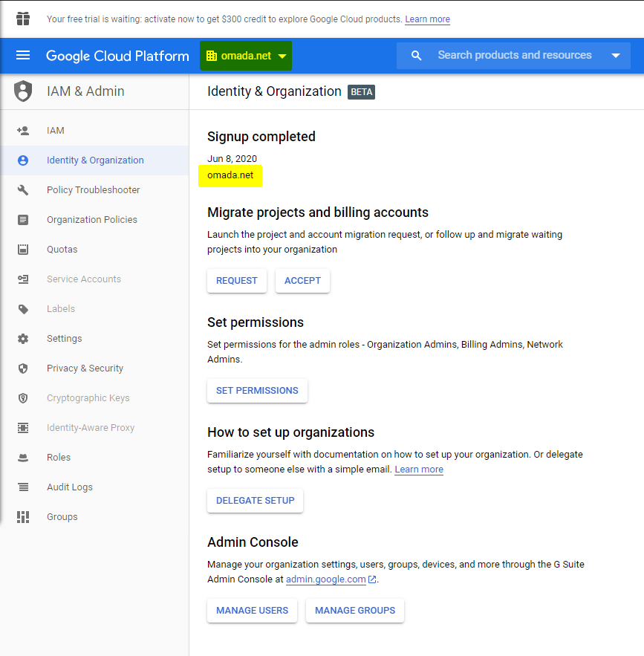Expand the search options dropdown arrow
Viewport: 644px width, 656px height.
tap(616, 55)
